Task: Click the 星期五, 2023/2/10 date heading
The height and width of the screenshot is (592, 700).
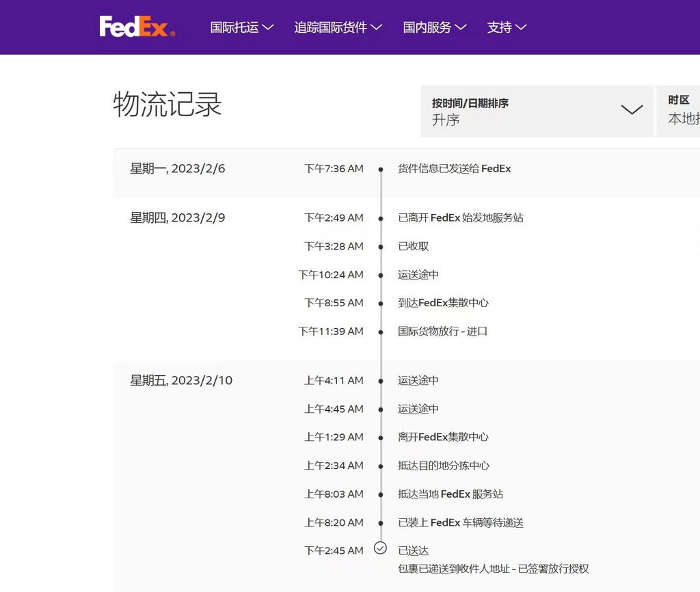Action: click(x=180, y=380)
